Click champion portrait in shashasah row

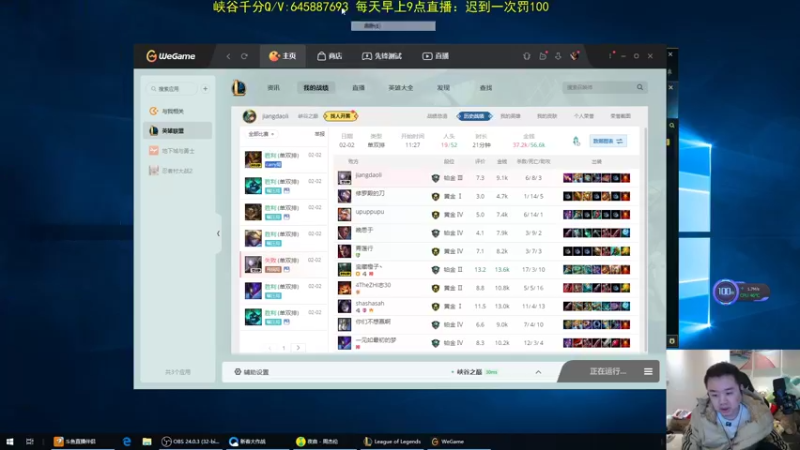tap(344, 307)
